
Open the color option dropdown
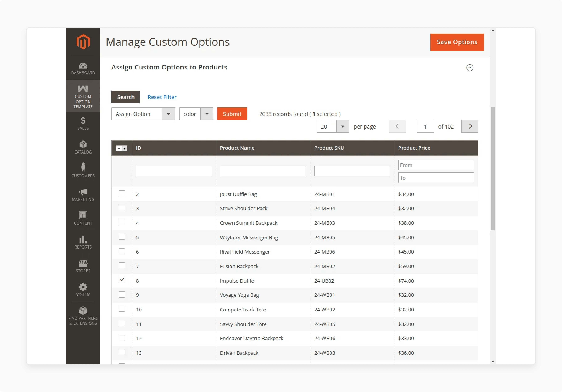tap(196, 114)
